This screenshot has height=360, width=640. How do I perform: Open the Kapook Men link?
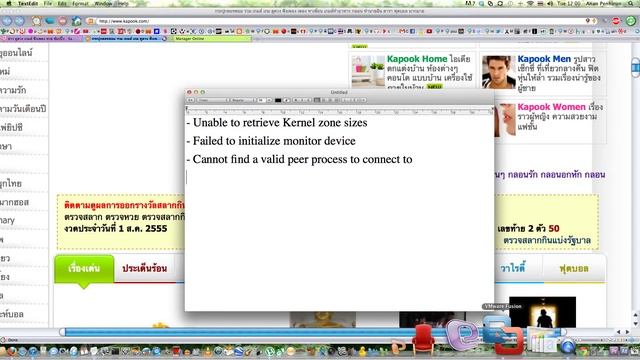pyautogui.click(x=544, y=59)
